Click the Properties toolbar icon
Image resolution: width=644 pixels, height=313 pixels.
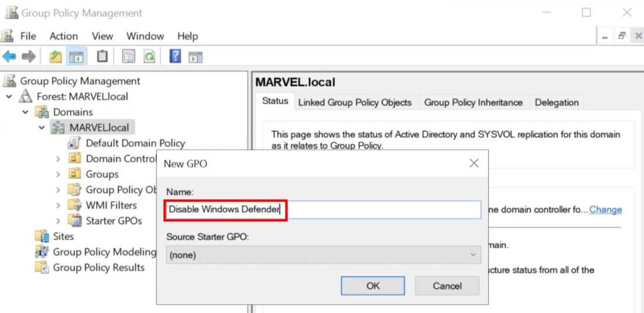pyautogui.click(x=129, y=57)
